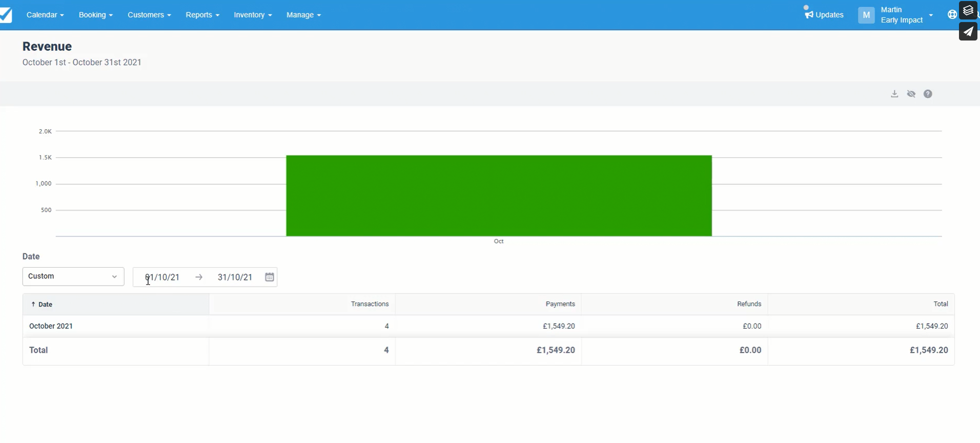Image resolution: width=980 pixels, height=443 pixels.
Task: Click the stacked layers icon
Action: tap(968, 10)
